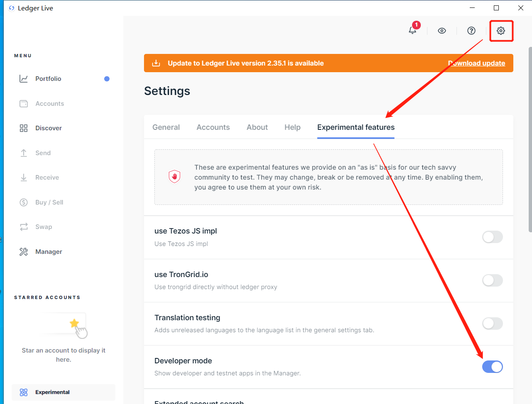Switch to the General settings tab
Screen dimensions: 532x404
point(166,127)
